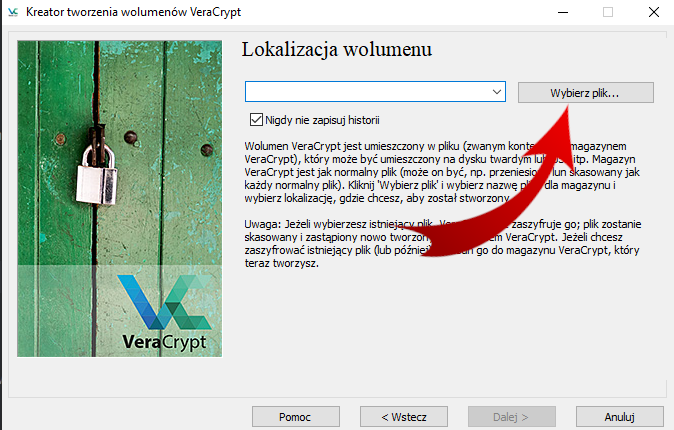674x430 pixels.
Task: Click the 'Lokalizacja wolumenu' heading
Action: pyautogui.click(x=337, y=49)
